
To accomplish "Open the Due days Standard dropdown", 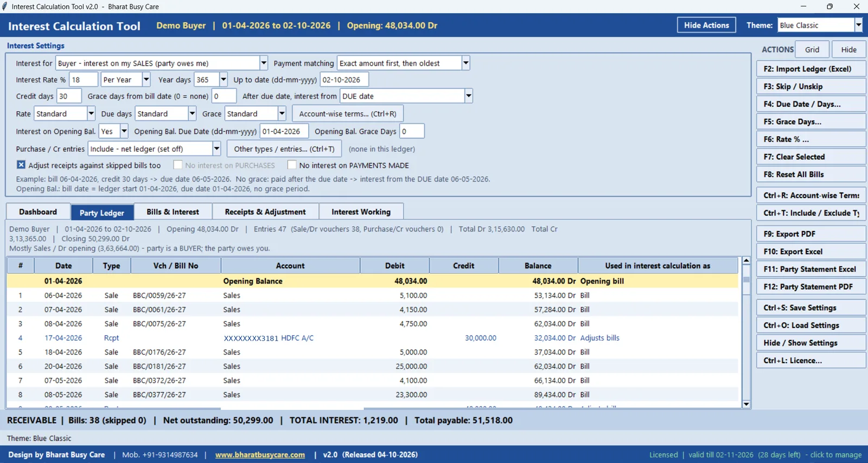I will click(192, 113).
